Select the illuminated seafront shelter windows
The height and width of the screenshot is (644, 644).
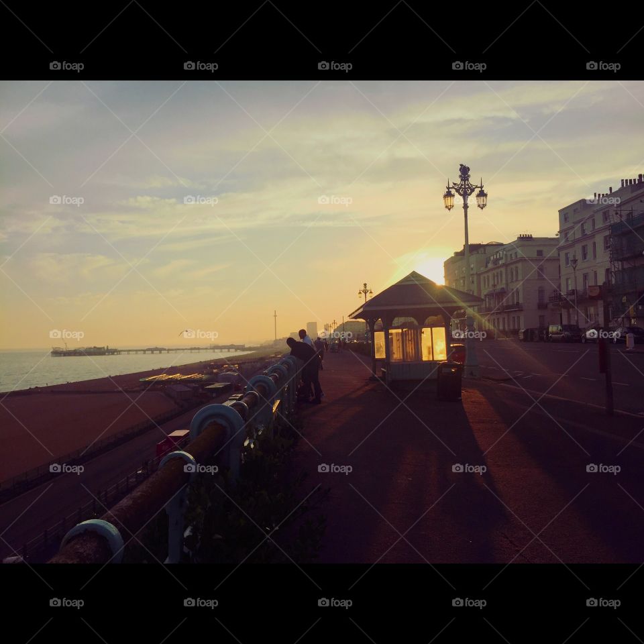(411, 343)
